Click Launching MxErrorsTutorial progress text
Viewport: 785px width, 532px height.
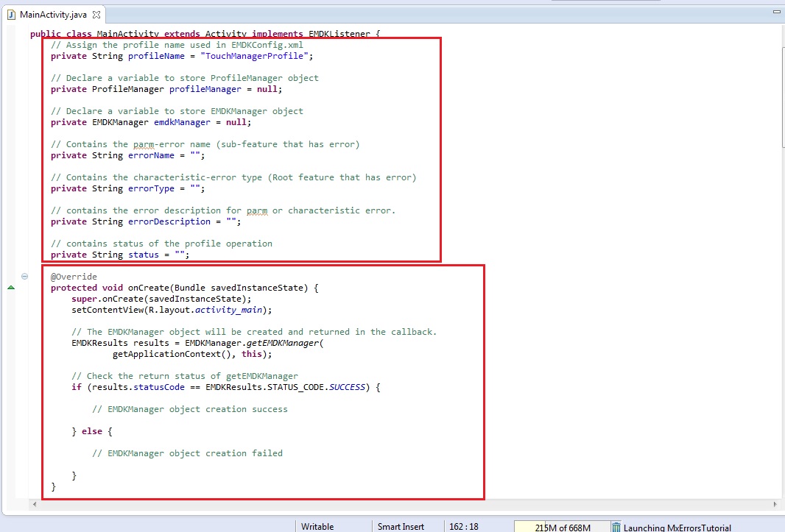click(x=677, y=527)
